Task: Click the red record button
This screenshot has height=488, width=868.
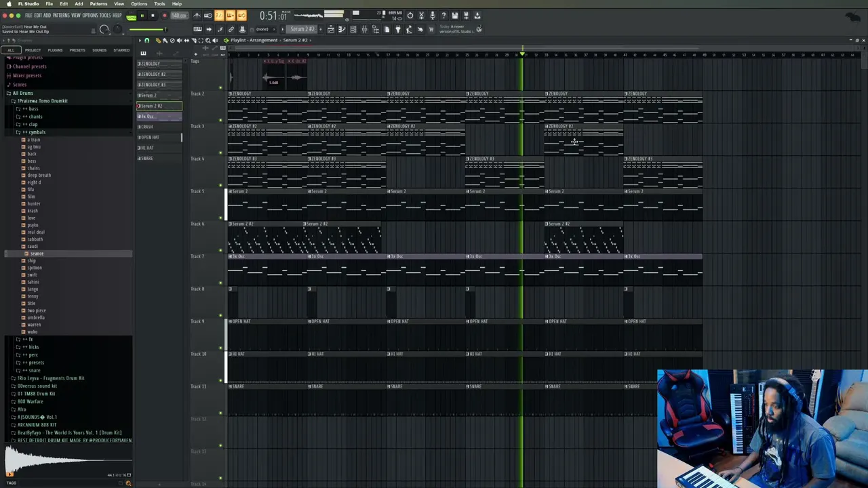Action: point(165,16)
